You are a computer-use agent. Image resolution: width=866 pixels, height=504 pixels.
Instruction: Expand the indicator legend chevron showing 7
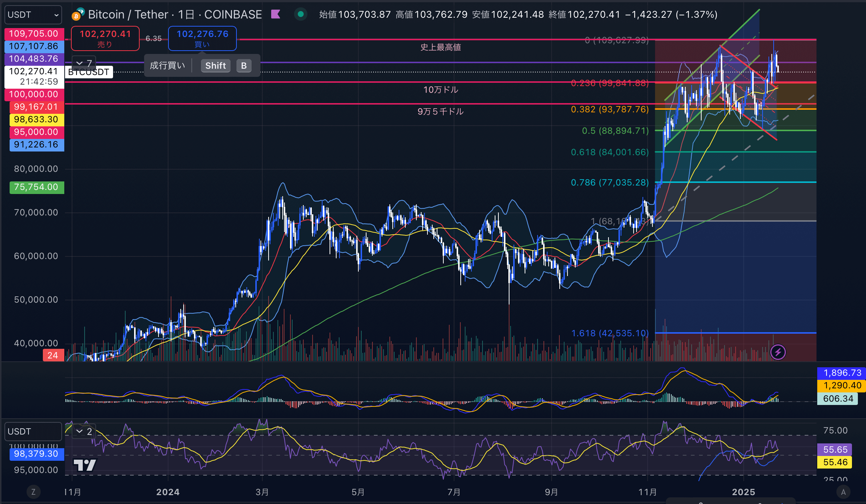[x=84, y=63]
